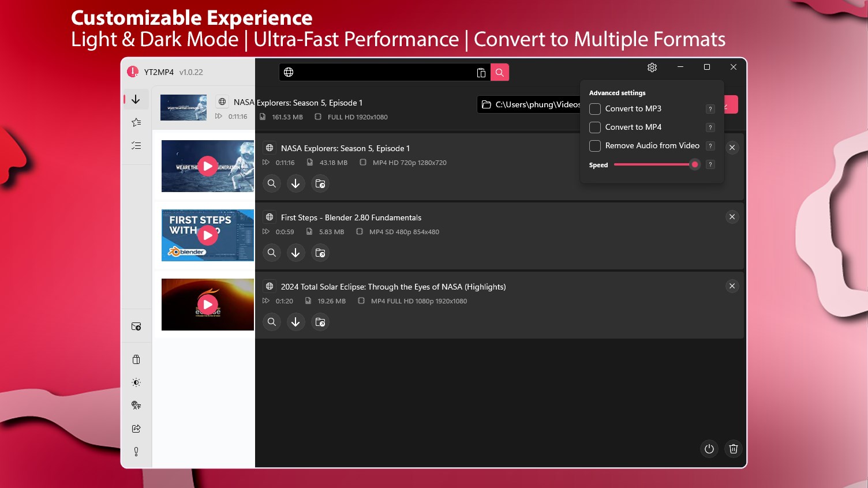Image resolution: width=868 pixels, height=488 pixels.
Task: Open the help lightbulb icon
Action: pyautogui.click(x=136, y=452)
